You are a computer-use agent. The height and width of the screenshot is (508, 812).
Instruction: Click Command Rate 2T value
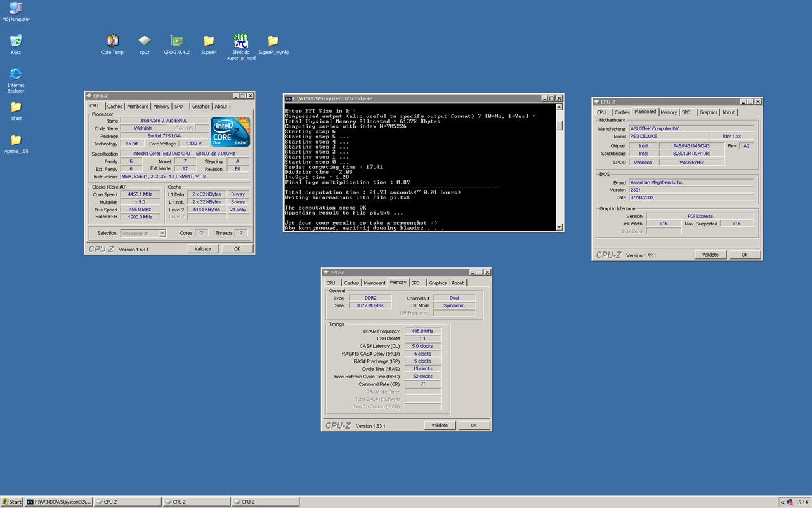click(x=422, y=384)
